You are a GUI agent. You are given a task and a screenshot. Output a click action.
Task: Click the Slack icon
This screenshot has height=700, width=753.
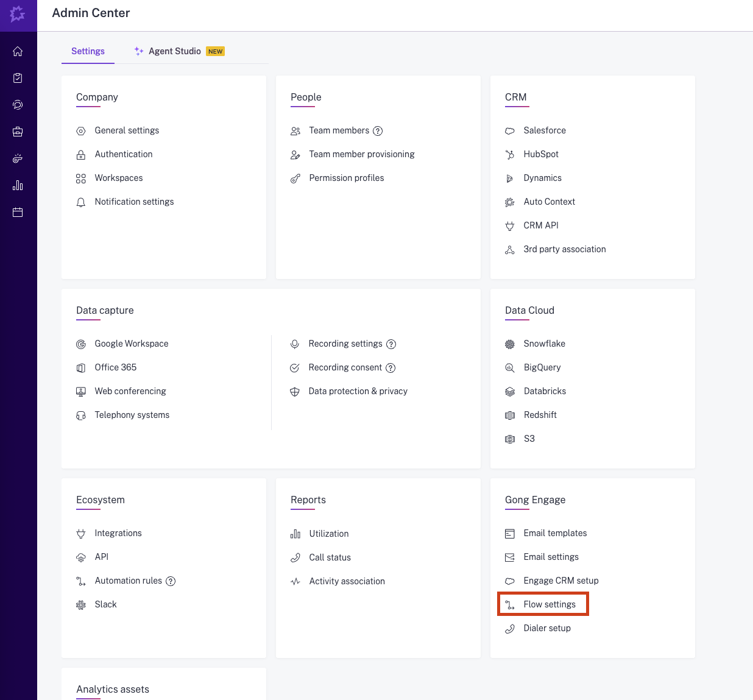click(81, 605)
